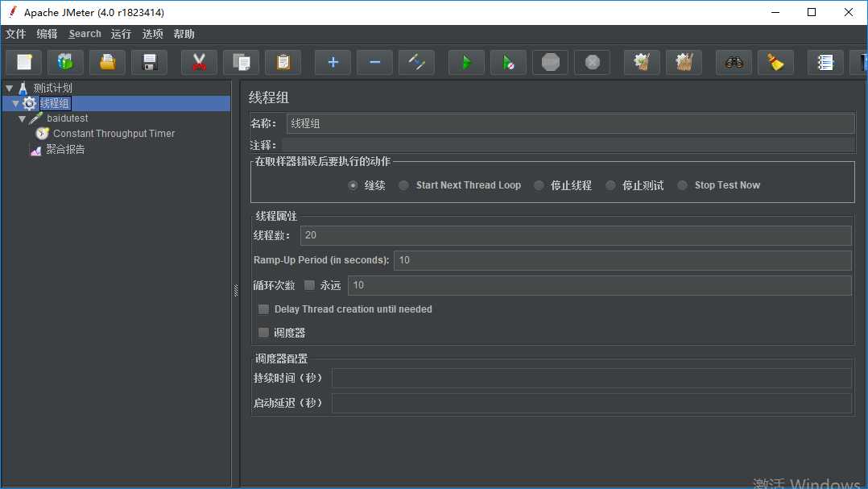
Task: Enable Delay Thread creation until needed
Action: [263, 309]
